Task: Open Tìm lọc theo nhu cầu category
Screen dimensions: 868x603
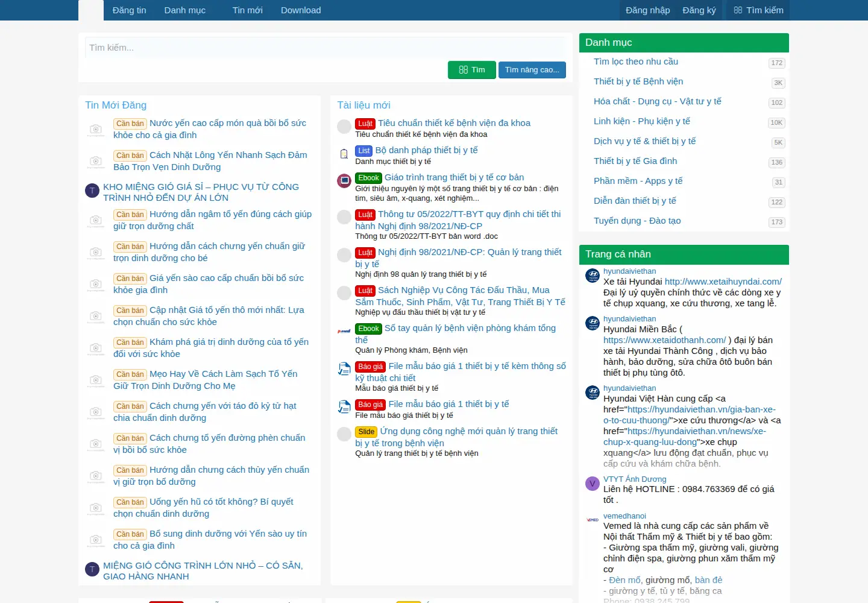Action: (x=636, y=62)
